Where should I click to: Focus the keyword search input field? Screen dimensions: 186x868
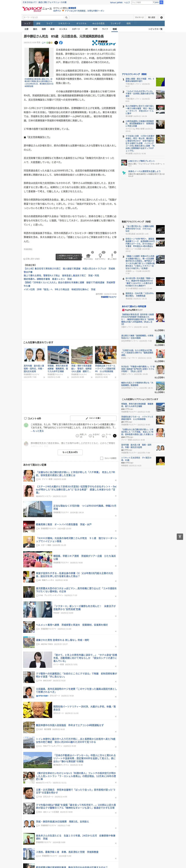tap(44, 18)
